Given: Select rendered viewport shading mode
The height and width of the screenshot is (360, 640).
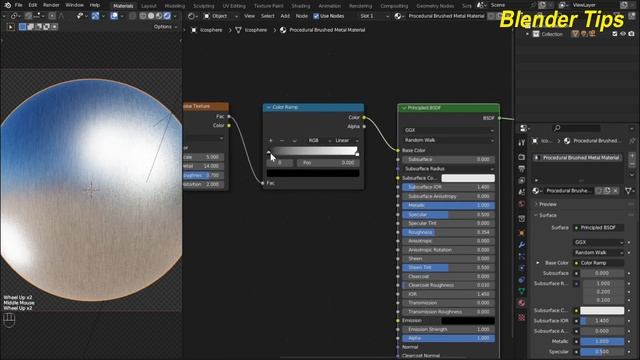Looking at the screenshot, I should coord(167,16).
